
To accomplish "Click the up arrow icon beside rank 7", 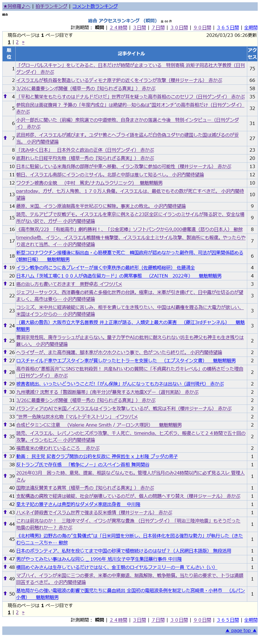I will click(5, 138).
